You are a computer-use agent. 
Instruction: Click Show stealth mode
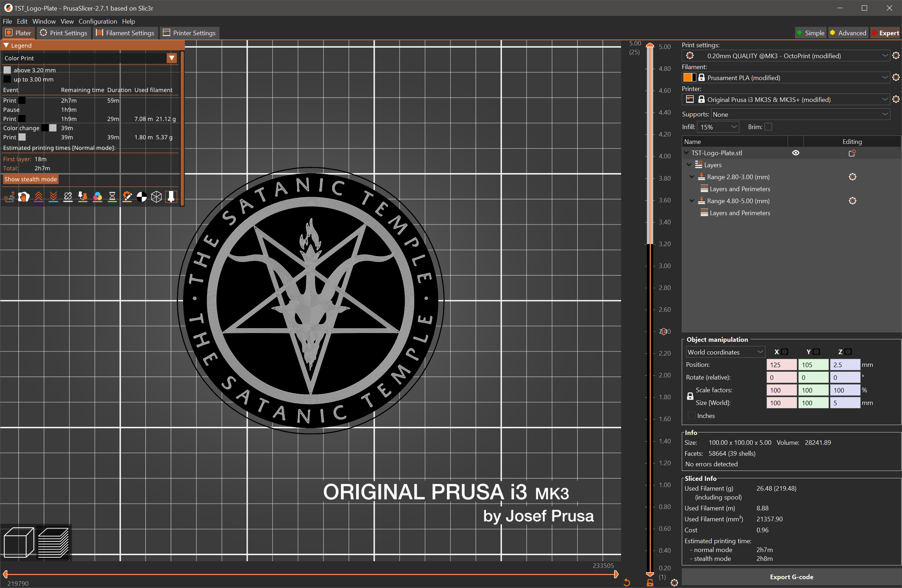click(x=30, y=179)
